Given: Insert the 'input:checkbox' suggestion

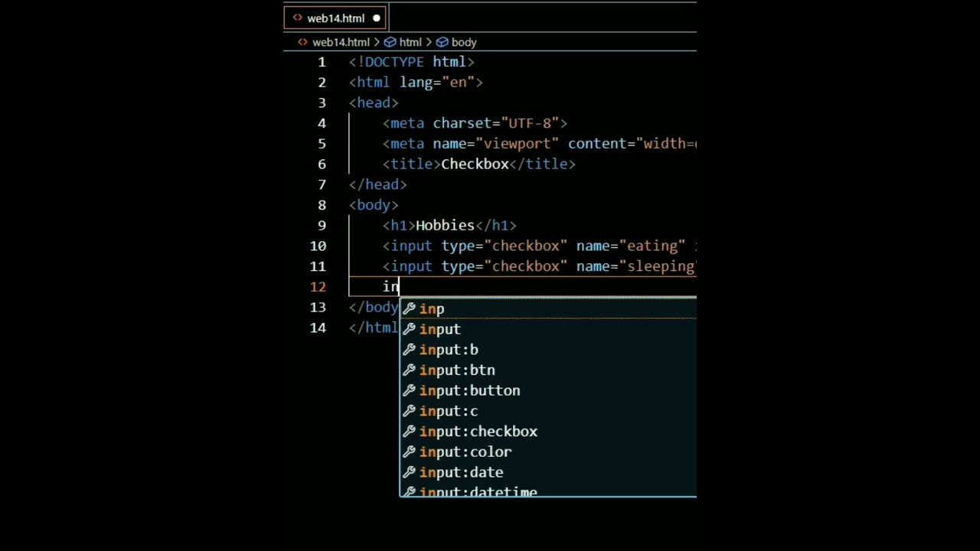Looking at the screenshot, I should (548, 432).
